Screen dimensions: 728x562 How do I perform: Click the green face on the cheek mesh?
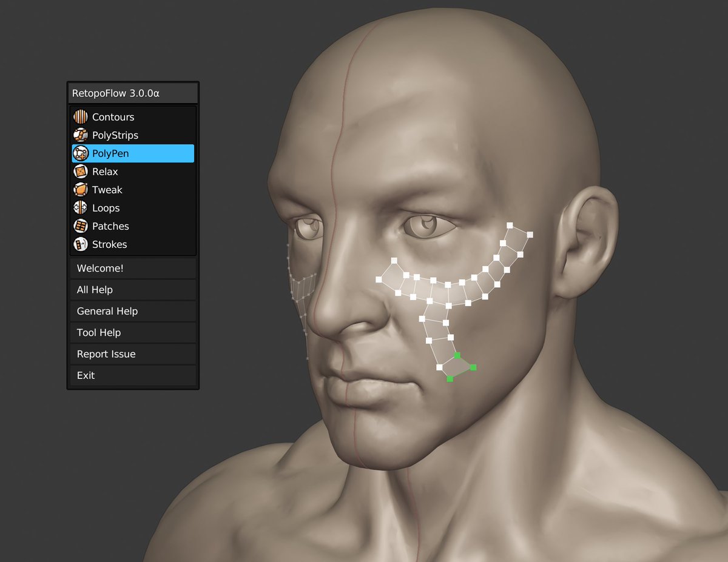click(456, 367)
